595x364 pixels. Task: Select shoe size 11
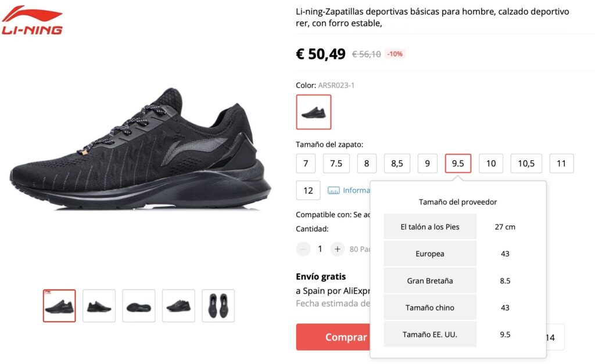pyautogui.click(x=561, y=163)
